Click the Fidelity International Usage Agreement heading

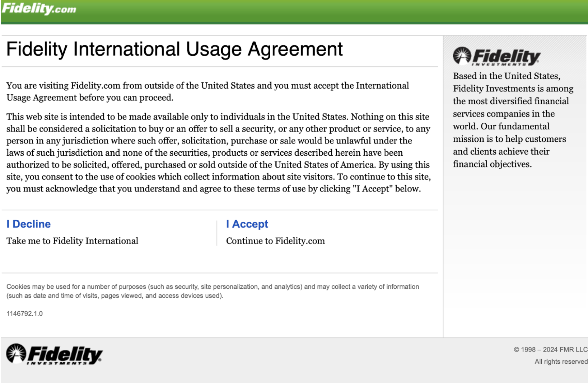point(174,49)
